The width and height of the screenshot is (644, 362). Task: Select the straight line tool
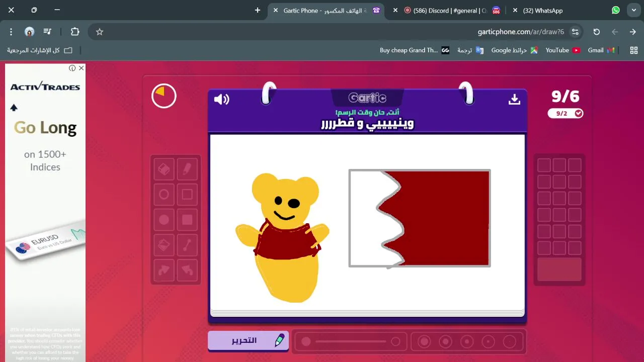(x=187, y=245)
